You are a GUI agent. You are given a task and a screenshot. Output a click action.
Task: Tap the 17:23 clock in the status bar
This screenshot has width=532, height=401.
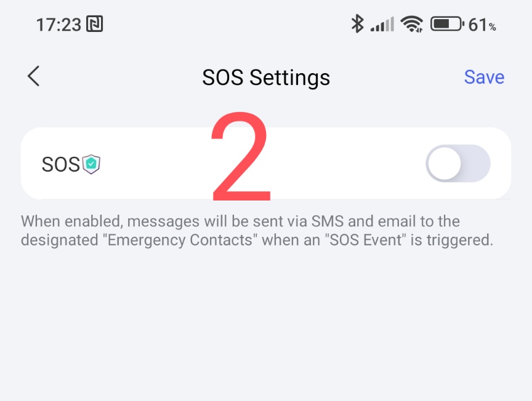(x=58, y=25)
